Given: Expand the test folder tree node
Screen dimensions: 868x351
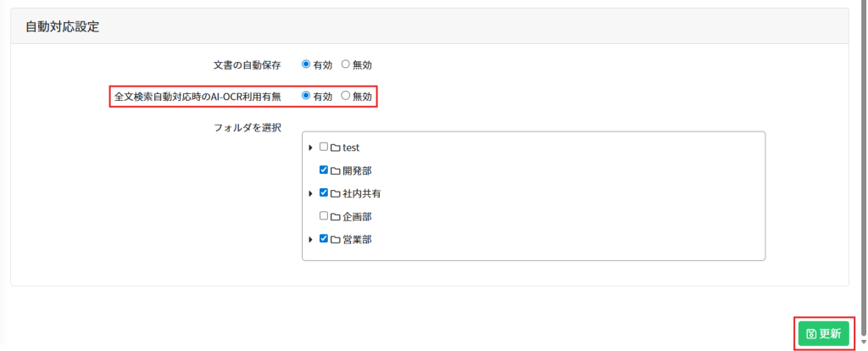Looking at the screenshot, I should [311, 148].
